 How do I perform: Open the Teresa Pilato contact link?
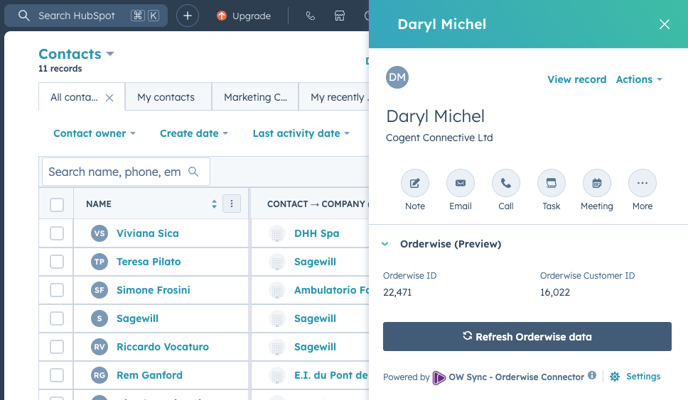pos(148,262)
